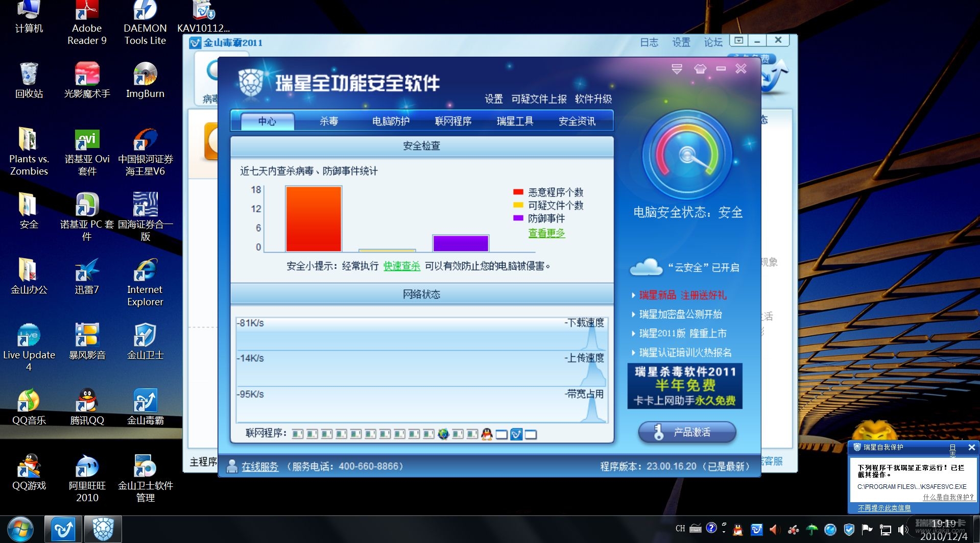Image resolution: width=980 pixels, height=543 pixels.
Task: Click 不再提示此类信息 in the popup
Action: tap(884, 508)
